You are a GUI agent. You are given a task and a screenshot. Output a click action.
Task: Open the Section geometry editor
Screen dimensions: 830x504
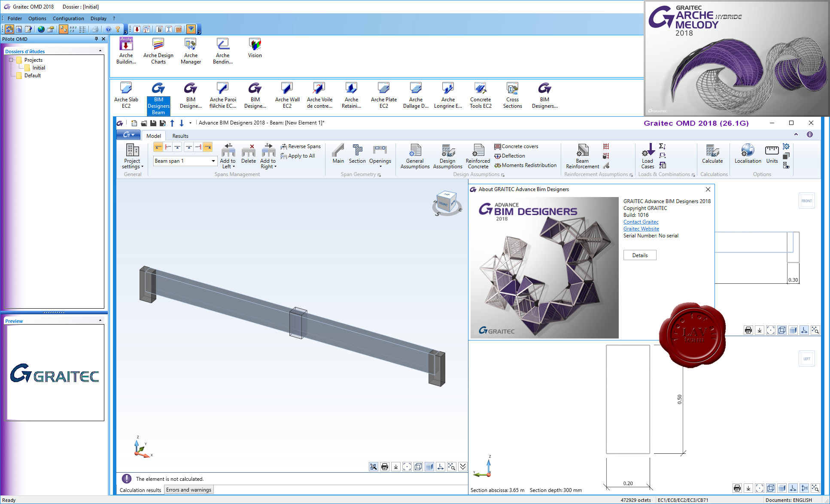click(357, 154)
